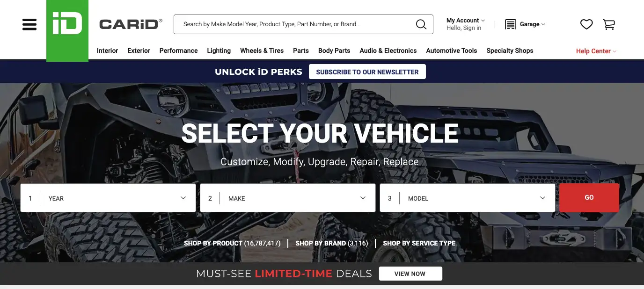Click the CARiD wordmark logo
644x289 pixels.
click(131, 24)
